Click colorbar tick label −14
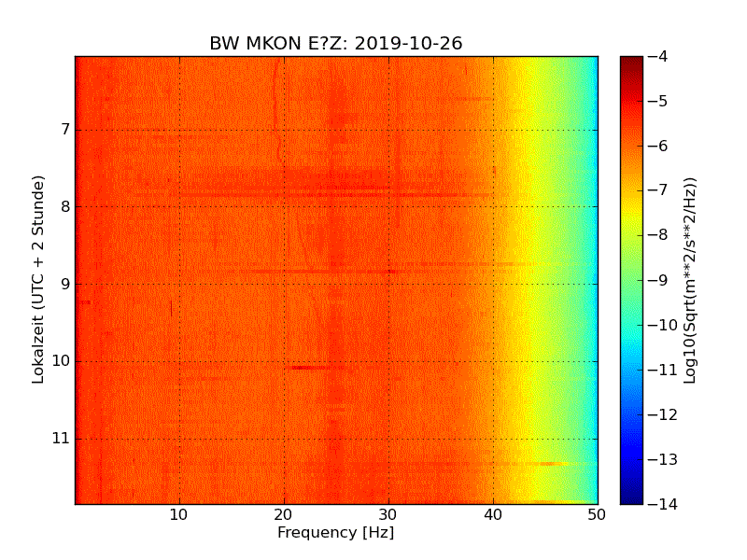 (663, 504)
